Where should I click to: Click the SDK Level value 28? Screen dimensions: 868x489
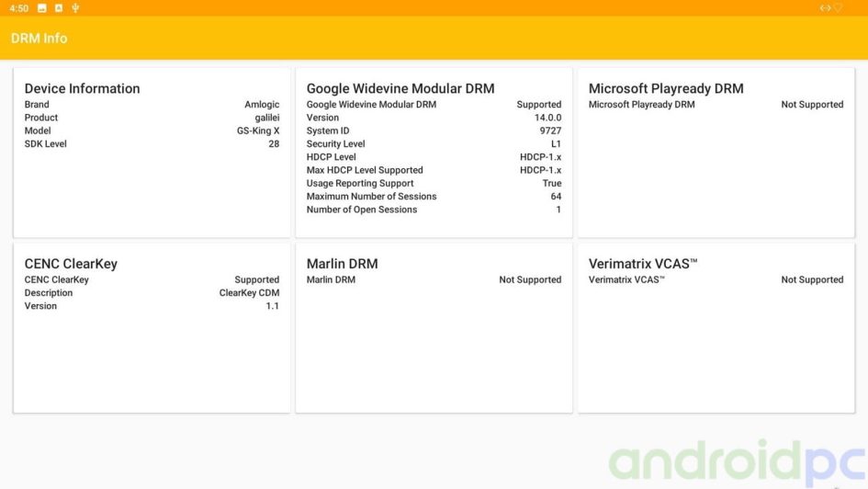point(274,143)
